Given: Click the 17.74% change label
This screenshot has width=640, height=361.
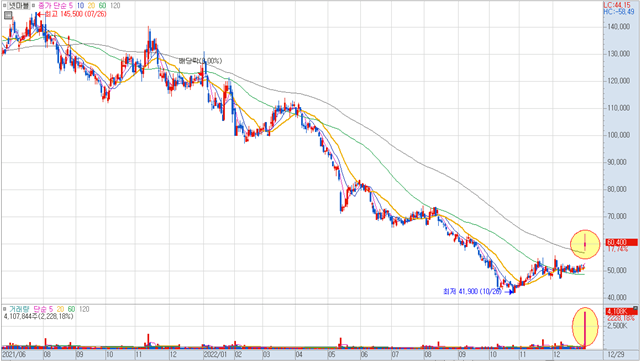Looking at the screenshot, I should point(618,249).
